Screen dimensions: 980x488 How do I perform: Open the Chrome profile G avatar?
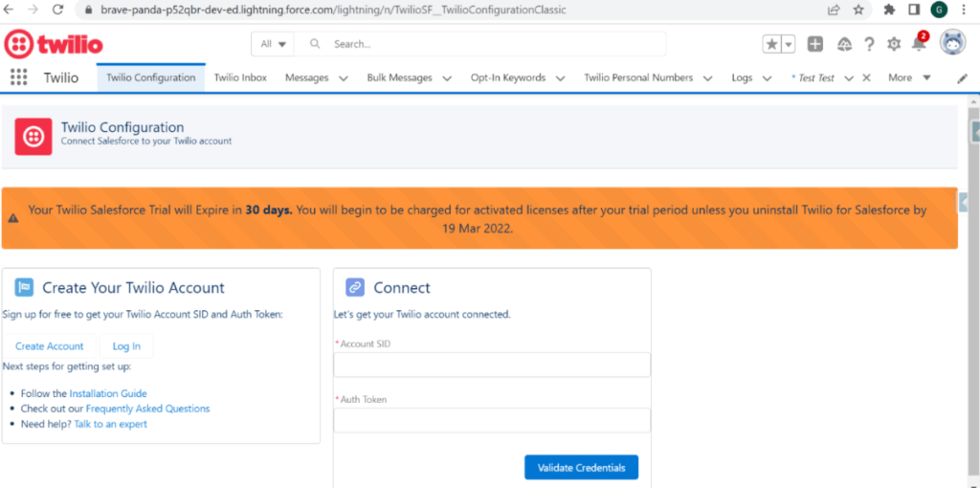coord(939,10)
